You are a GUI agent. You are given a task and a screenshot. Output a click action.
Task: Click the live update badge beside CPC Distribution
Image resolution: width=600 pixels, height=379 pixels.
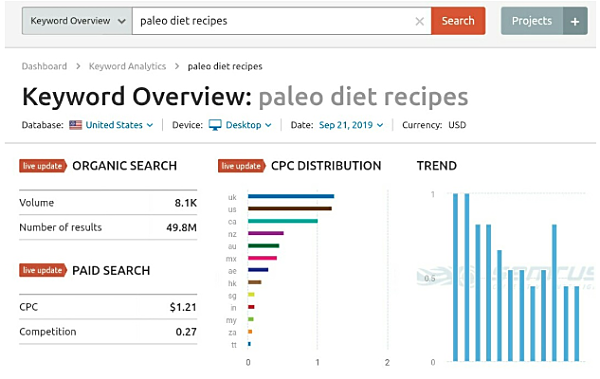tap(241, 166)
